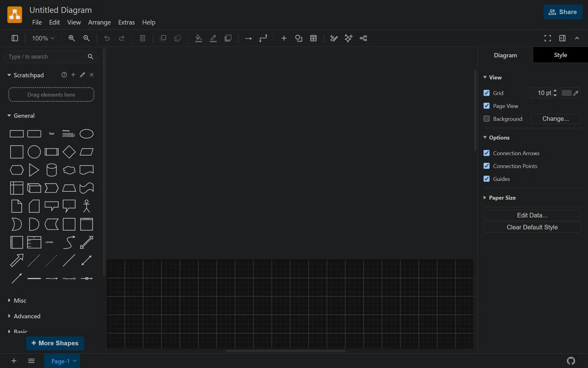Viewport: 588px width, 368px height.
Task: Collapse the toolbar with the up chevron
Action: coord(577,38)
